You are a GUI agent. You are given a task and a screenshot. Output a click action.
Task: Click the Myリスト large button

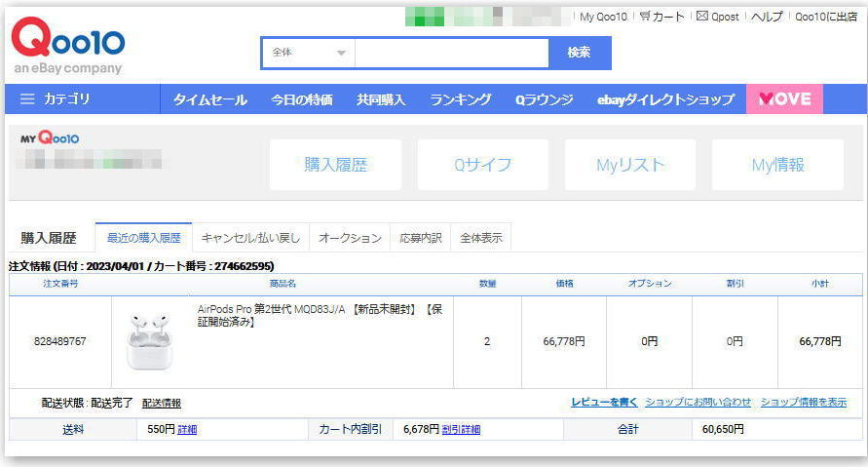click(630, 165)
